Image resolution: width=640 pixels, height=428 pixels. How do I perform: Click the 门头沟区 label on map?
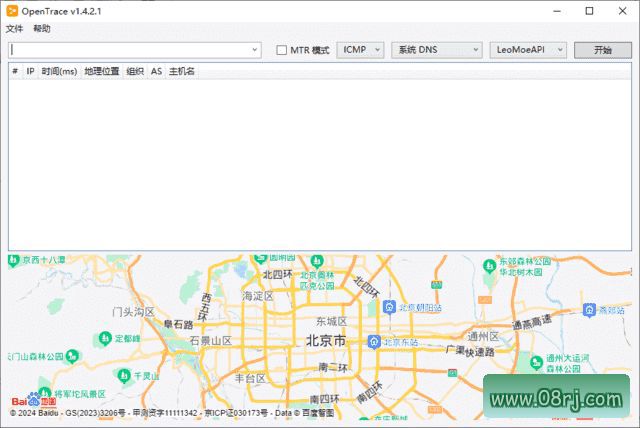[133, 313]
